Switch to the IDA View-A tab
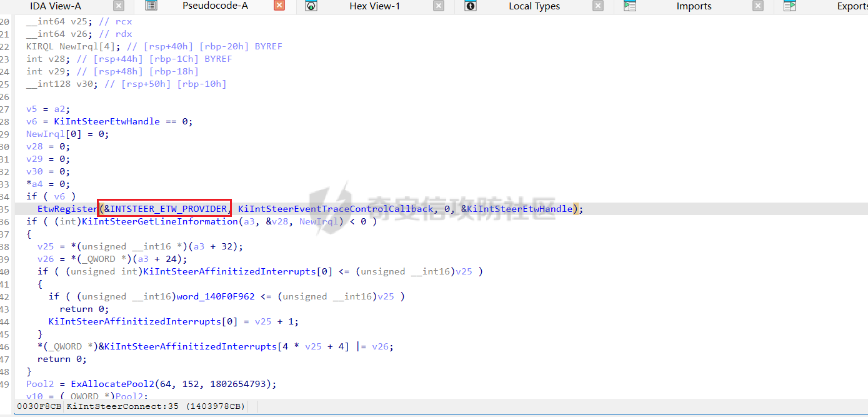The height and width of the screenshot is (417, 868). [x=56, y=6]
